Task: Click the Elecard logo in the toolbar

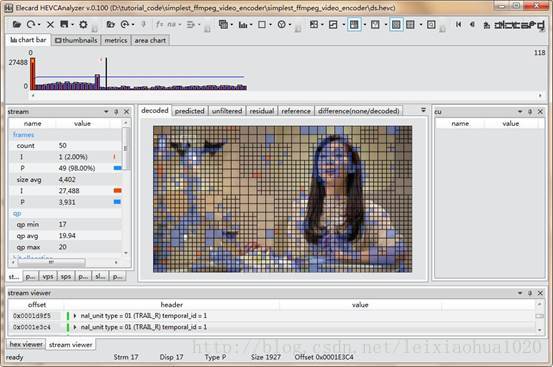Action: (519, 25)
